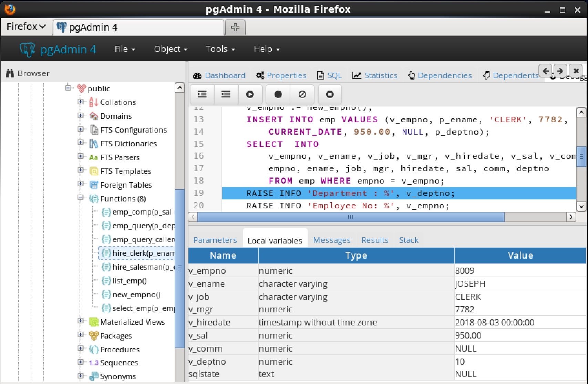Expand the Collations tree node
Image resolution: width=588 pixels, height=384 pixels.
pos(80,102)
